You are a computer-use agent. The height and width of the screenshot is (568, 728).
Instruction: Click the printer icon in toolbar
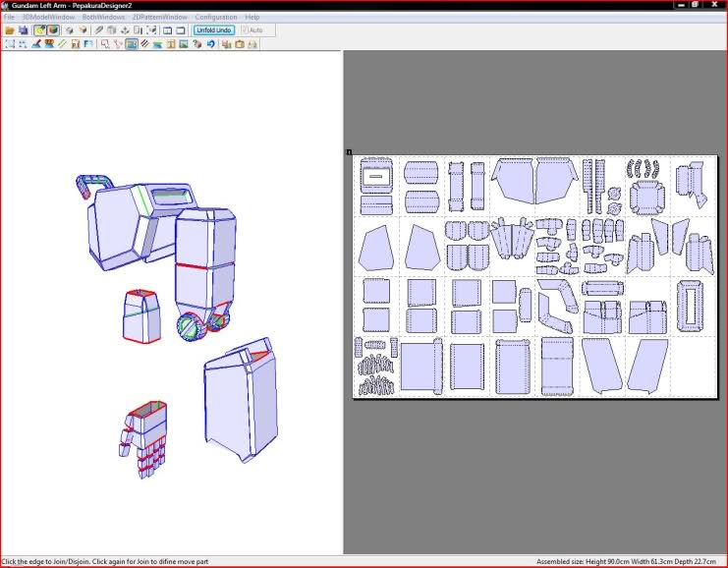253,44
